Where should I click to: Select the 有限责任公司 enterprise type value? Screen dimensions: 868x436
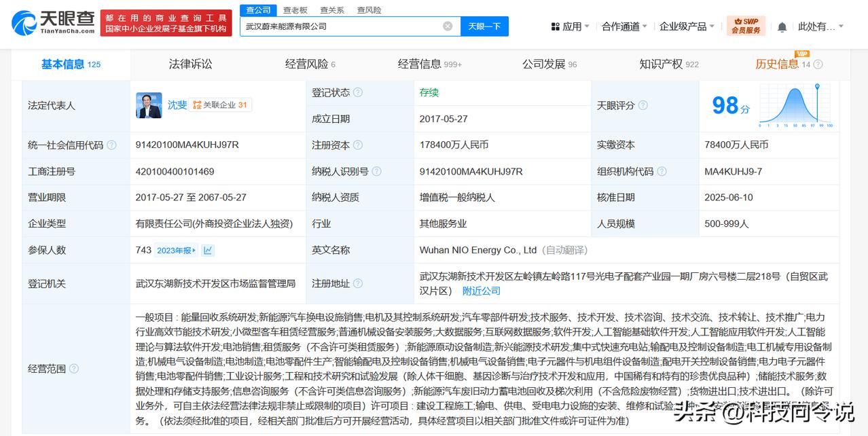214,223
